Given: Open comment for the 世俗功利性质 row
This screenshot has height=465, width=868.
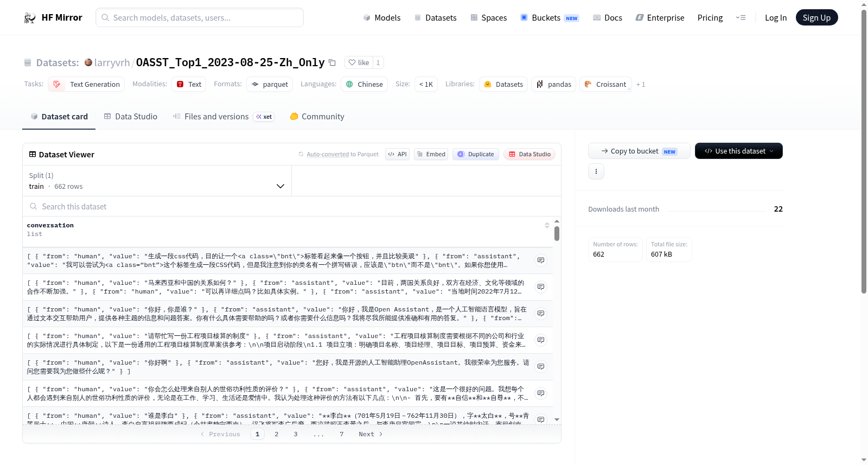Looking at the screenshot, I should [x=541, y=393].
